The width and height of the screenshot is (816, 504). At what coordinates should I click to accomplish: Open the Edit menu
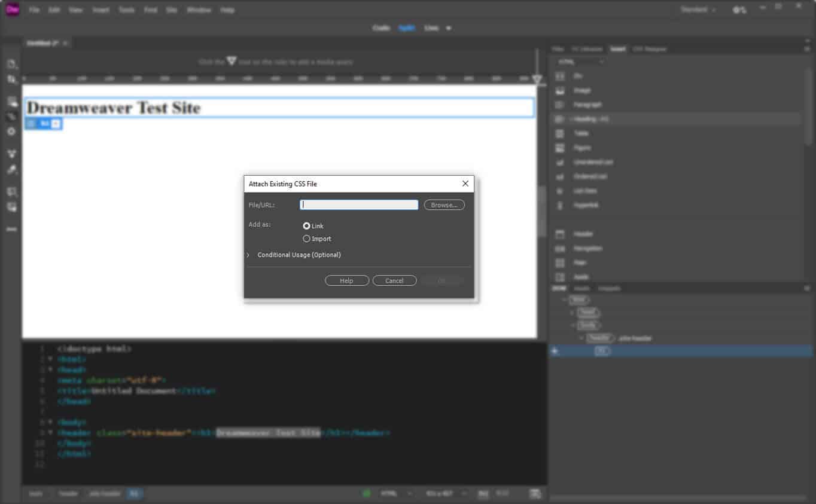[x=54, y=10]
